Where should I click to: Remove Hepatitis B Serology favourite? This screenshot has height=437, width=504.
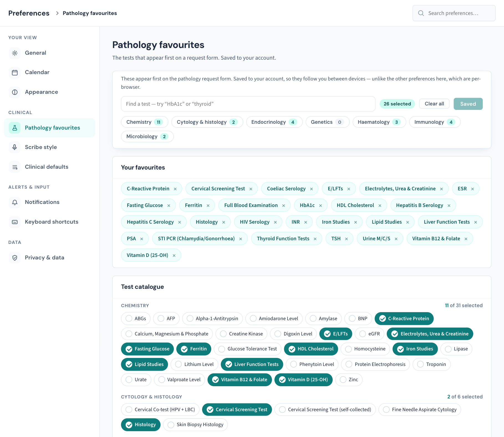coord(449,206)
